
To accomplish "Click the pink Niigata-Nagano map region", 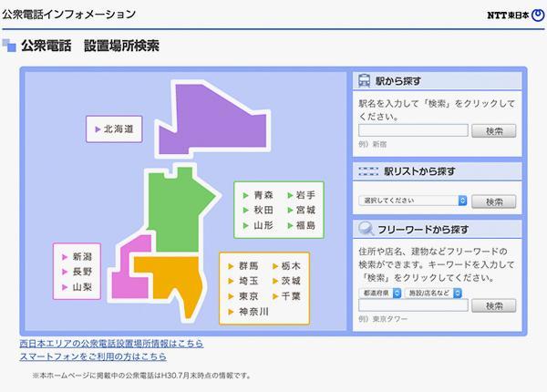I will click(x=130, y=267).
